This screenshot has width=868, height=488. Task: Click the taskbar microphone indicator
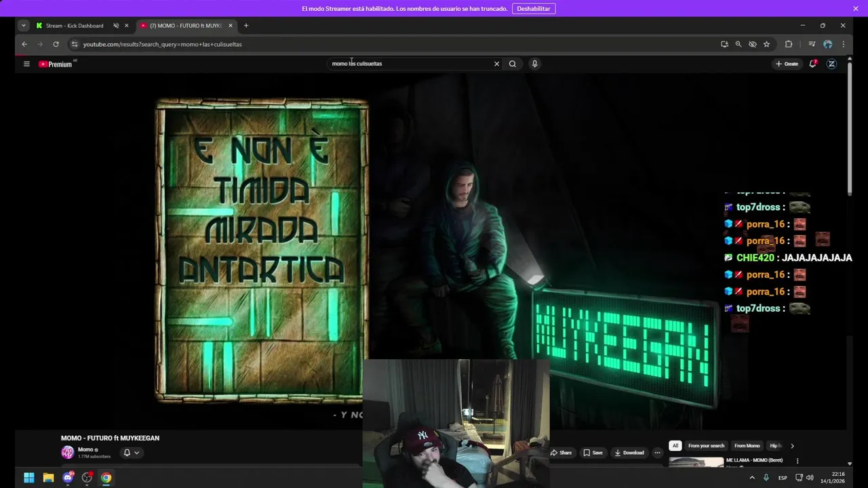(766, 478)
